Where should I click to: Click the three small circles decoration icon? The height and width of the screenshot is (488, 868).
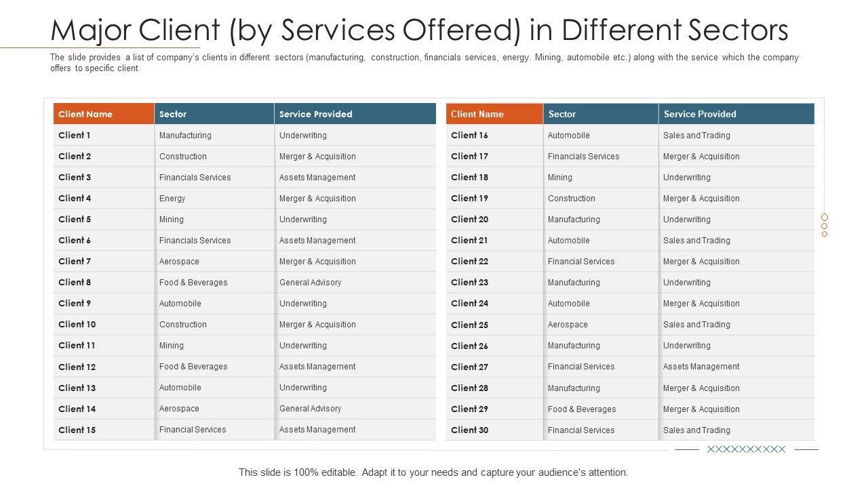point(825,226)
